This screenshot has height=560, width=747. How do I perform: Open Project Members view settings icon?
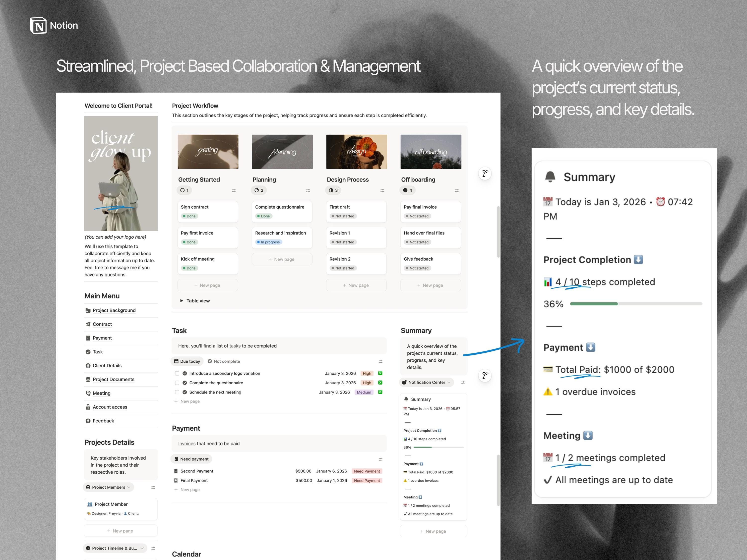coord(153,487)
